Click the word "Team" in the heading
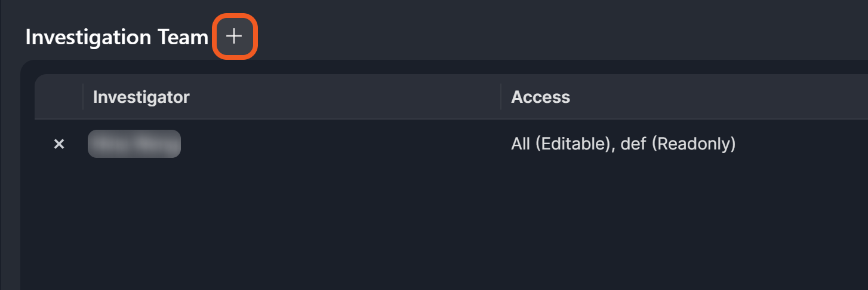Screen dimensions: 868x290 182,37
